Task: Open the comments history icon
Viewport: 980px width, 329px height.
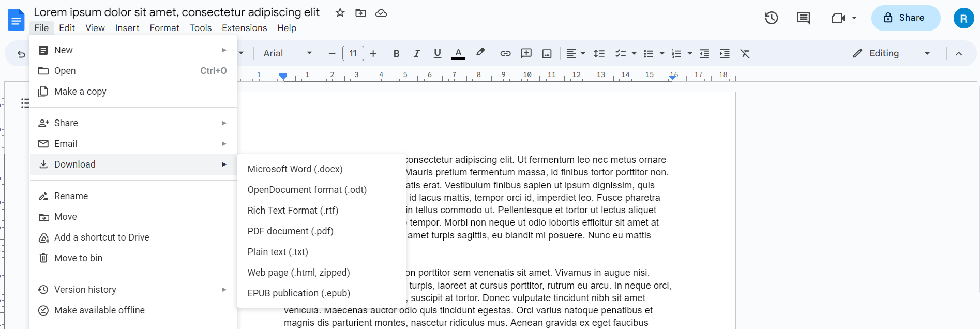Action: [803, 18]
